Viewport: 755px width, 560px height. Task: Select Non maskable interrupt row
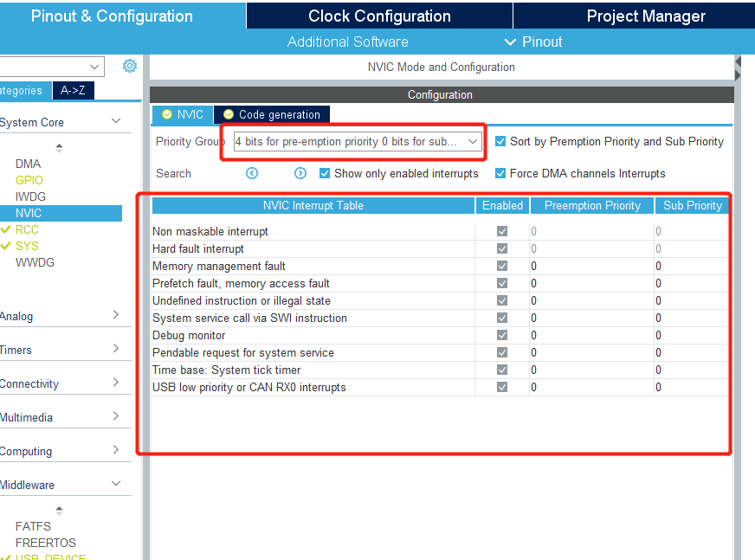tap(440, 231)
